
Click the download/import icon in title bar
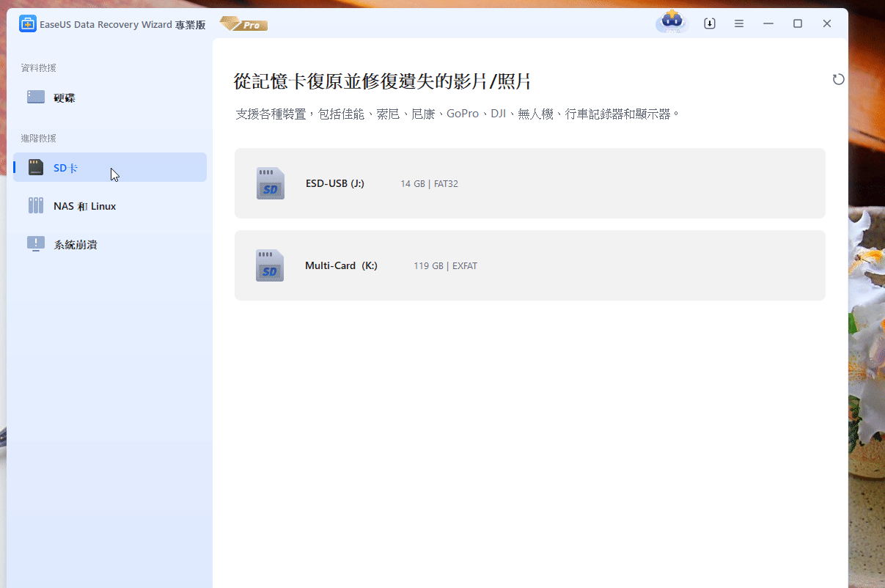point(710,23)
